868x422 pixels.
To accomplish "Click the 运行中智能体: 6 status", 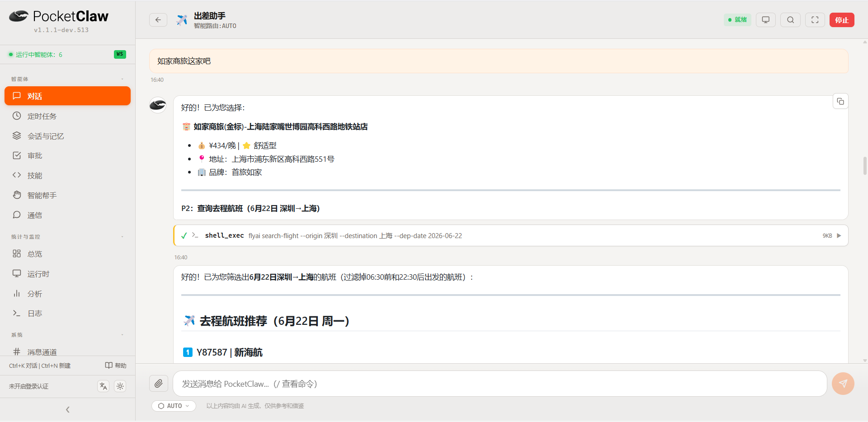I will coord(36,55).
